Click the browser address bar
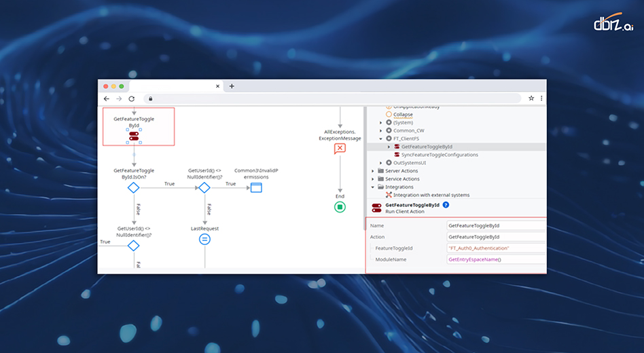The image size is (644, 353). pos(333,98)
